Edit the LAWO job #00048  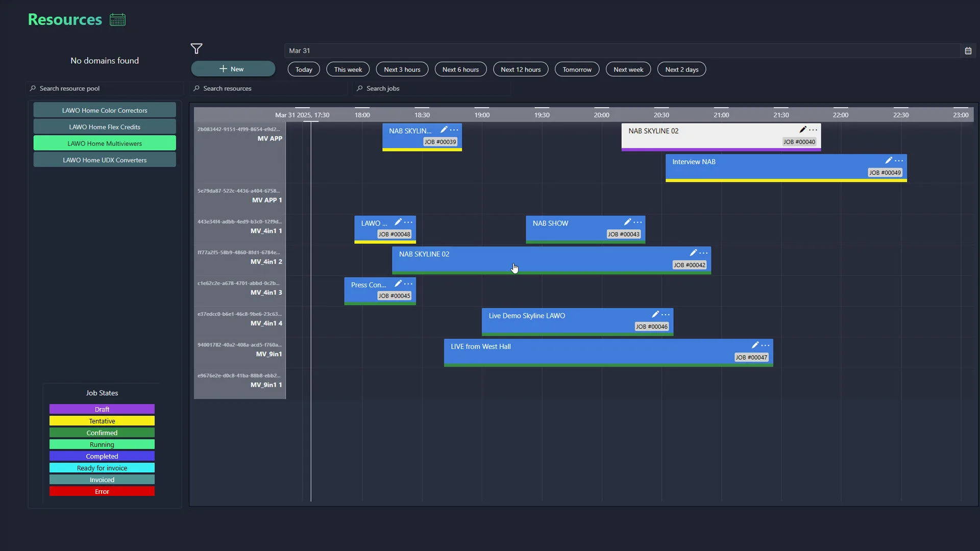398,222
